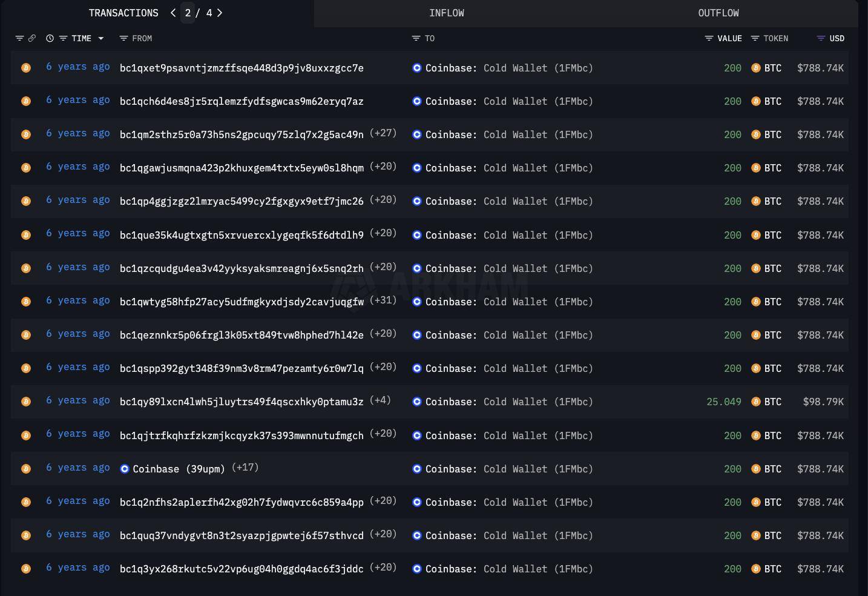
Task: Open address bc1qch6d4es8jr5rqlemzfydfsgwcas9m62eryq7az
Action: 242,101
